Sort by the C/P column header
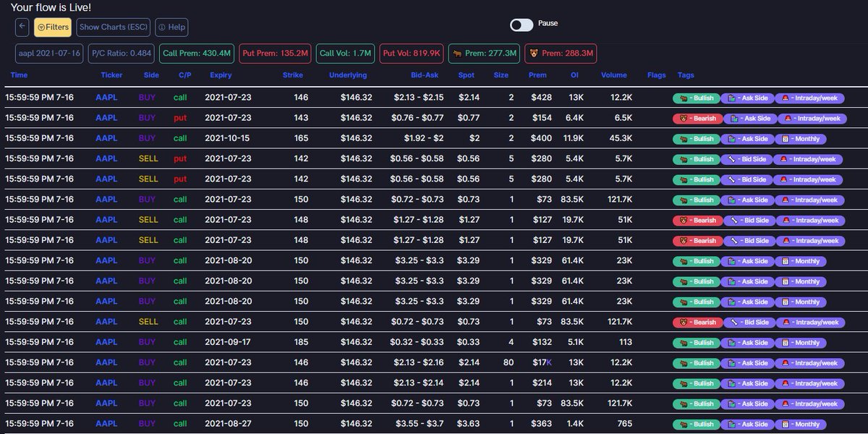The width and height of the screenshot is (868, 434). tap(184, 75)
